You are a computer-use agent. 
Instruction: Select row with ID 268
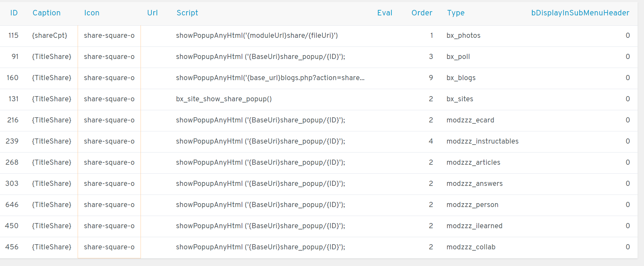pyautogui.click(x=12, y=162)
